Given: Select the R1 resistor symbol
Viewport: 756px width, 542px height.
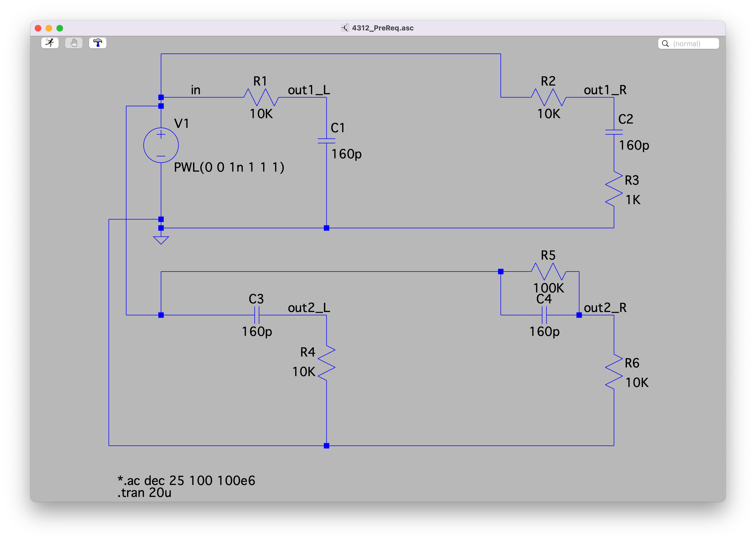Looking at the screenshot, I should point(261,97).
